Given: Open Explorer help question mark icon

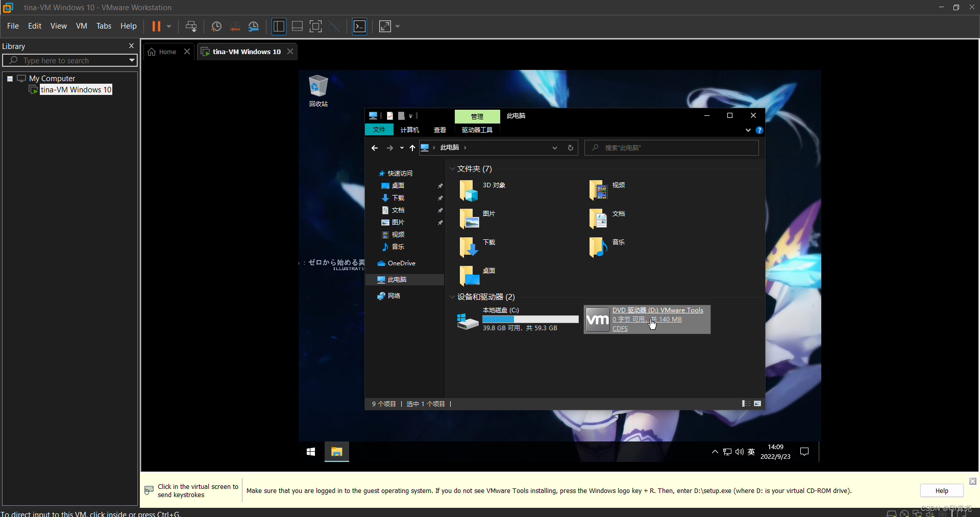Looking at the screenshot, I should (759, 130).
